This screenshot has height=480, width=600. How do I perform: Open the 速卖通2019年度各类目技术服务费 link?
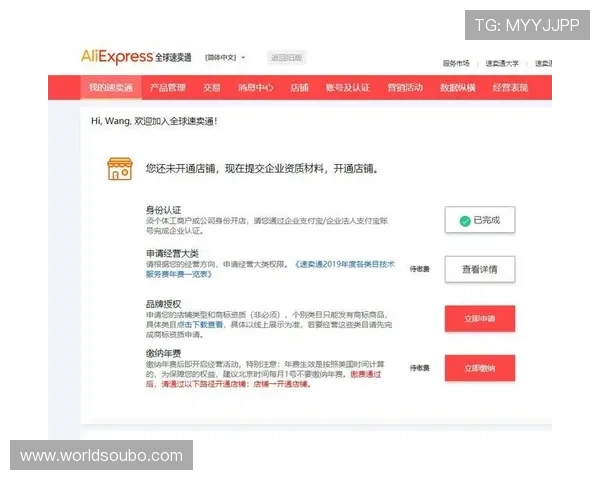tap(270, 269)
